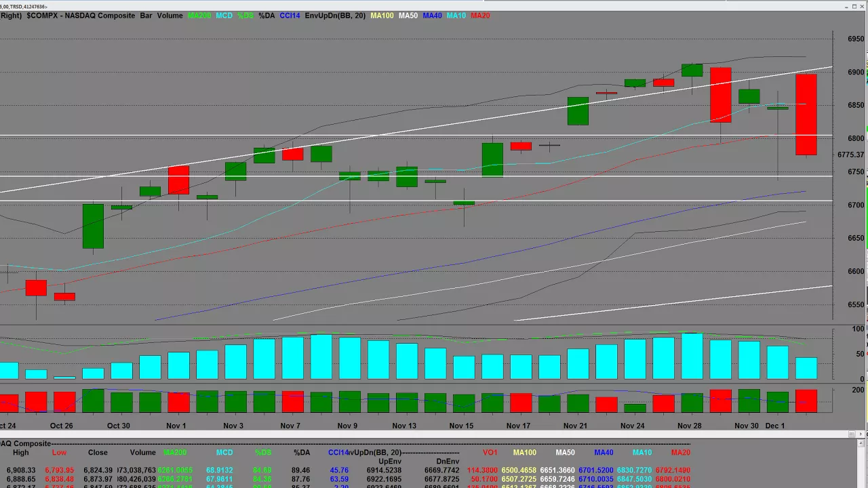Screen dimensions: 868x488
Task: Click the Volume column header in data table
Action: (x=143, y=453)
